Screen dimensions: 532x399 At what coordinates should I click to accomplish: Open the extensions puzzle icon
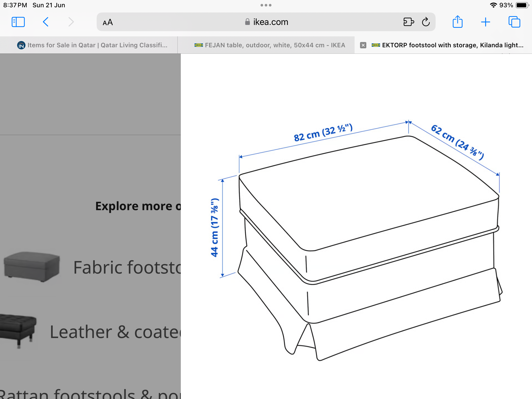pyautogui.click(x=409, y=22)
